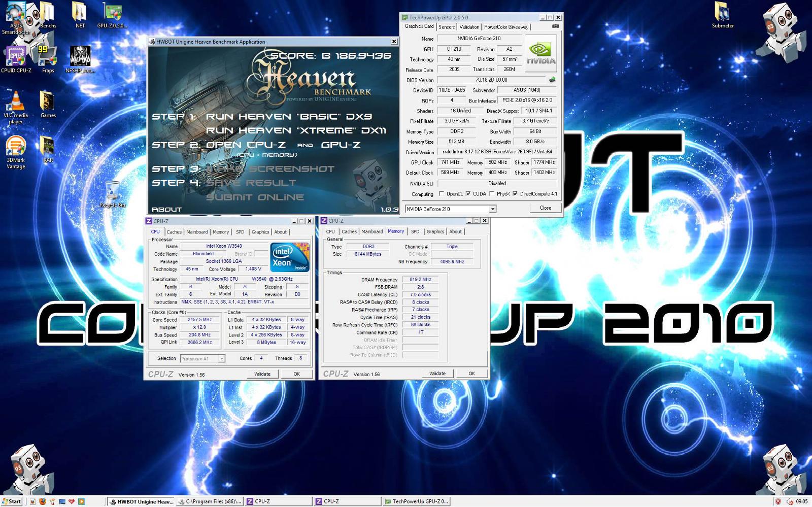Launch VLC media player shortcut
Screen dimensions: 812x507
pyautogui.click(x=15, y=108)
